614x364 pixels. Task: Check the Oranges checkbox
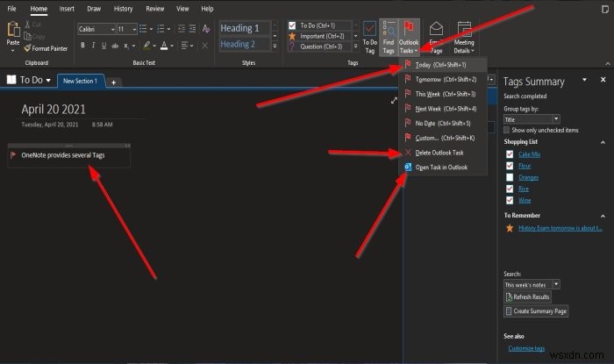510,177
